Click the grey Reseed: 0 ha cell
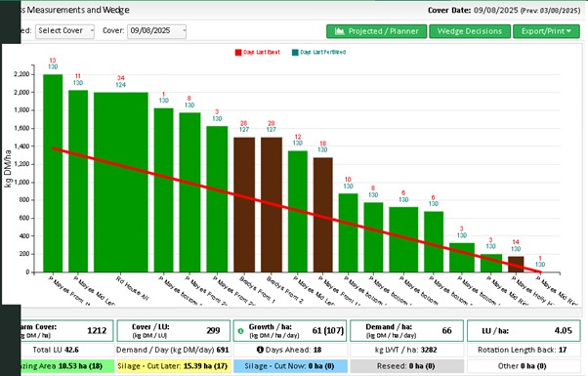Image resolution: width=588 pixels, height=376 pixels. 406,366
